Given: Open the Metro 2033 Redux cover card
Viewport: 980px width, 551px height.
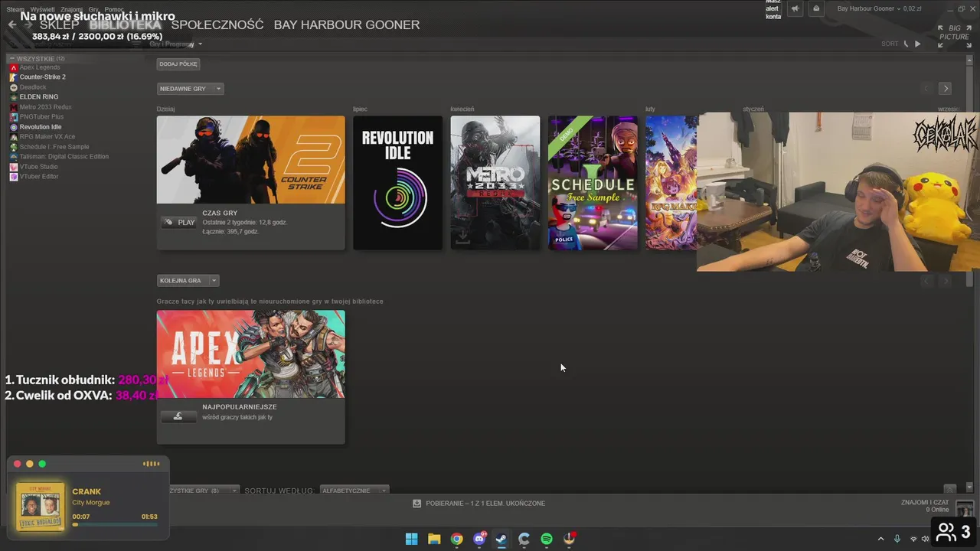Looking at the screenshot, I should coord(495,183).
